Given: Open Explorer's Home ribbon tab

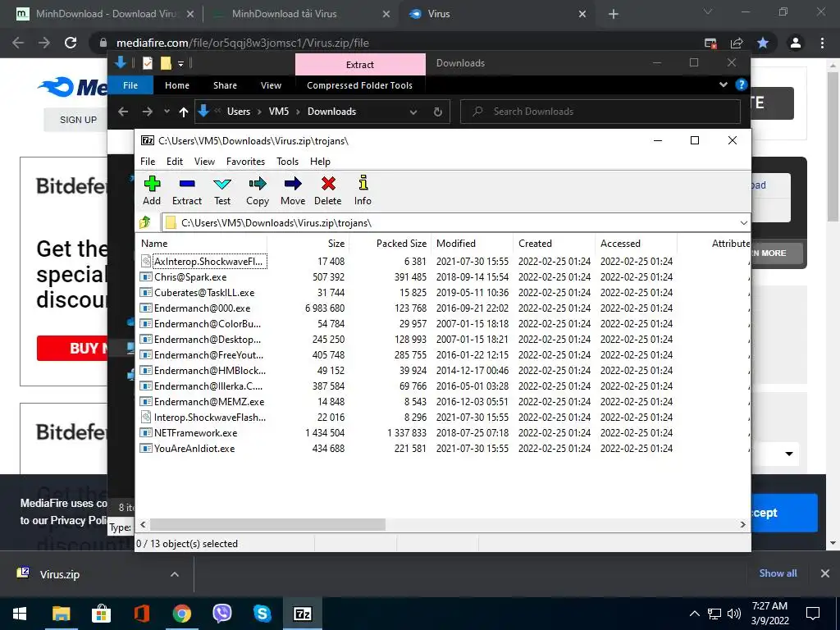Looking at the screenshot, I should click(x=177, y=85).
